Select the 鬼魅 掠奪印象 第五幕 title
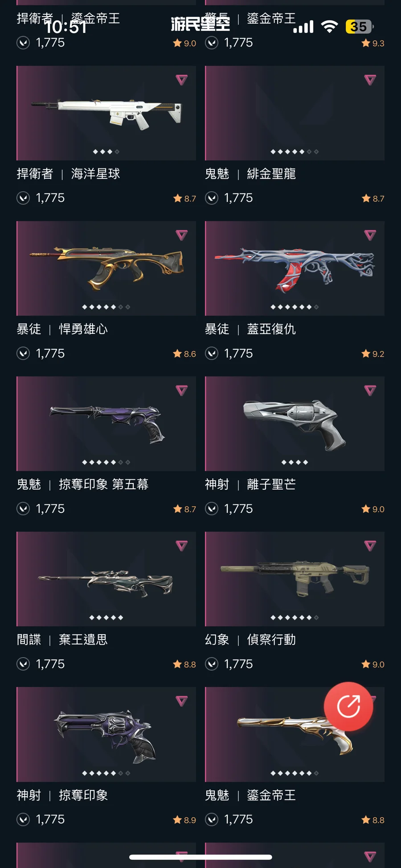The image size is (401, 868). [82, 484]
